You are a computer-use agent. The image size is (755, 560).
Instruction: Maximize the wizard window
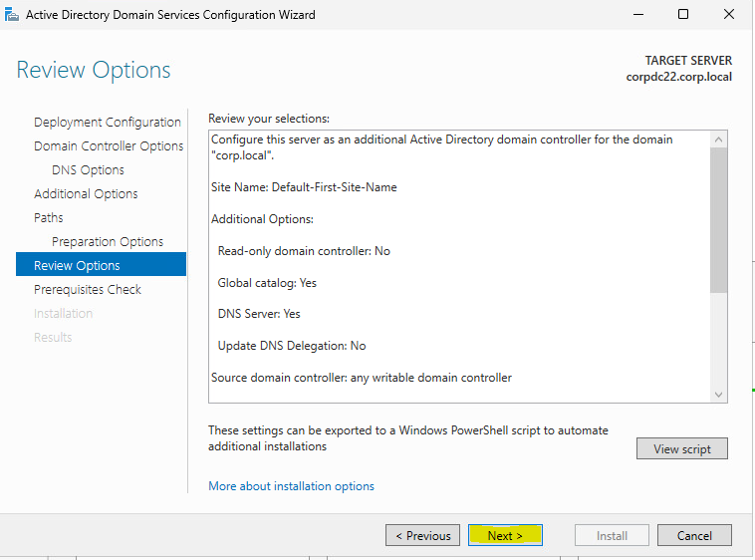click(x=682, y=14)
